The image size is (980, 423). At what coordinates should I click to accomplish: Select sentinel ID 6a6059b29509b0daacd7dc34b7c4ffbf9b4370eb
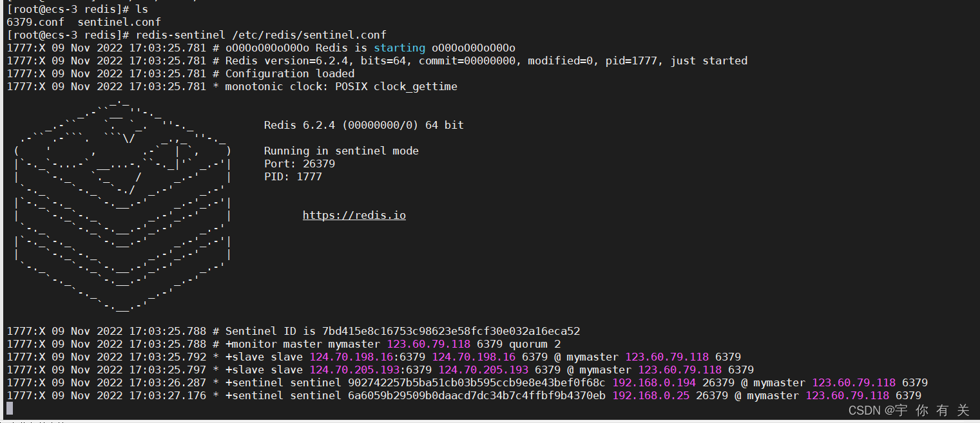pos(477,395)
